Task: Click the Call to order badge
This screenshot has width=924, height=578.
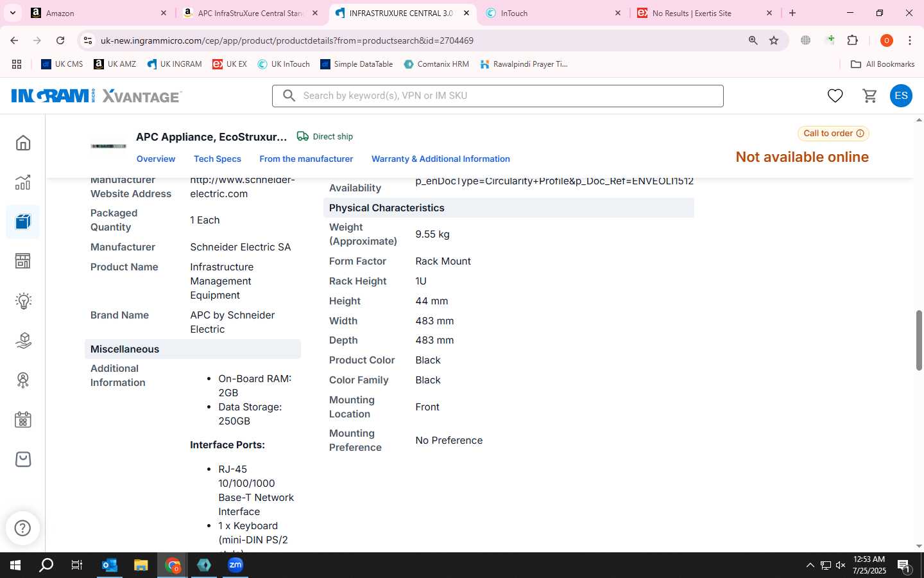Action: [834, 134]
